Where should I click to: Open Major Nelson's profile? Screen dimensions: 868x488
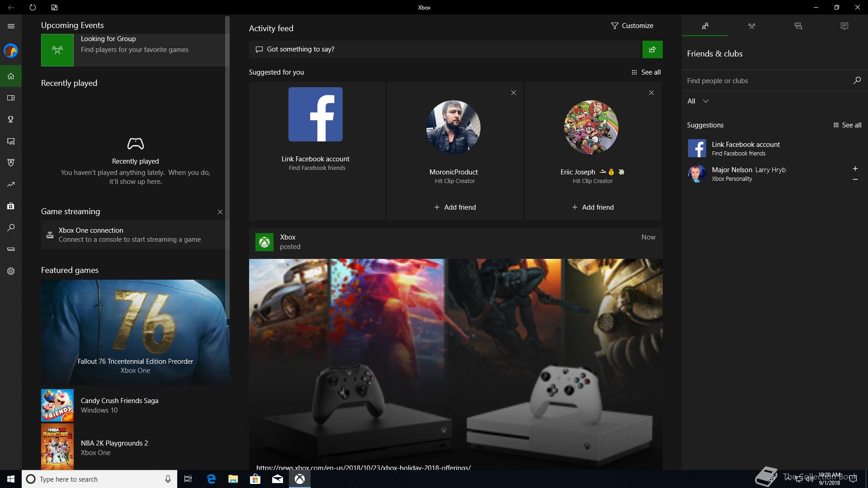[767, 174]
